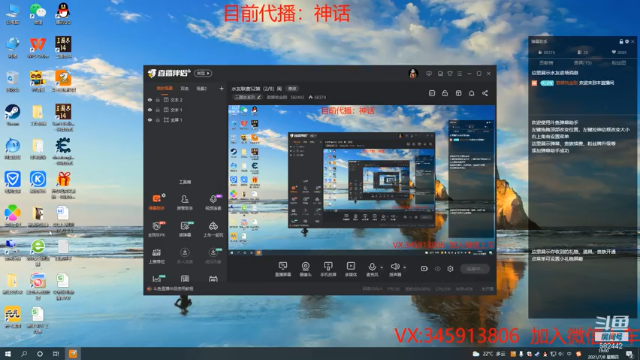Viewport: 640px width, 360px height.
Task: Open the skin shirt icon in title bar
Action: (x=450, y=73)
